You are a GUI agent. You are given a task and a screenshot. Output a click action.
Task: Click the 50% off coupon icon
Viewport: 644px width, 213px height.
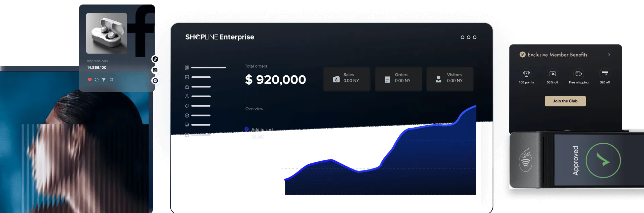tap(552, 74)
